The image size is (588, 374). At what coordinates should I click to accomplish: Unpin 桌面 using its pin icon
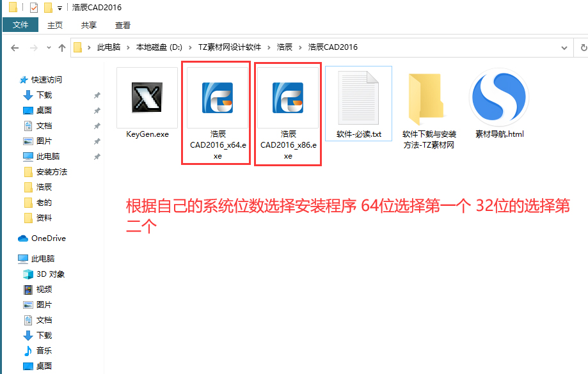point(97,111)
